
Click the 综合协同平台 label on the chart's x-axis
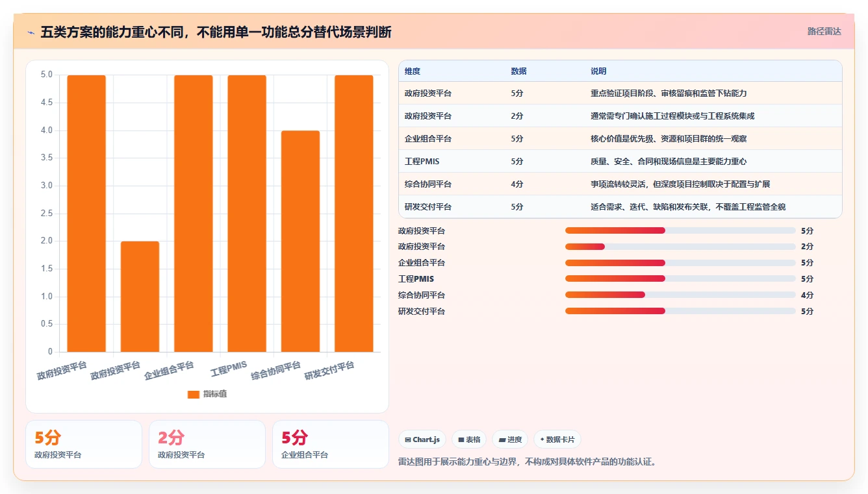276,371
